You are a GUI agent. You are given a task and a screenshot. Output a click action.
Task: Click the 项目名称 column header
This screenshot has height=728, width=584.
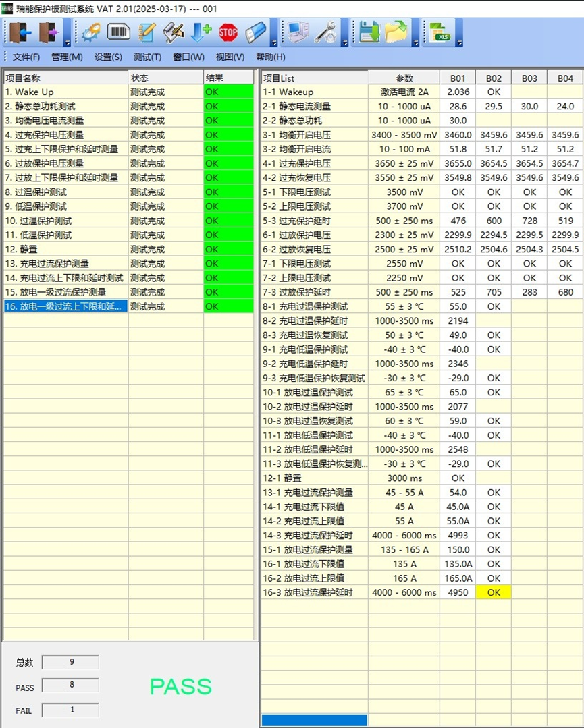pos(66,78)
